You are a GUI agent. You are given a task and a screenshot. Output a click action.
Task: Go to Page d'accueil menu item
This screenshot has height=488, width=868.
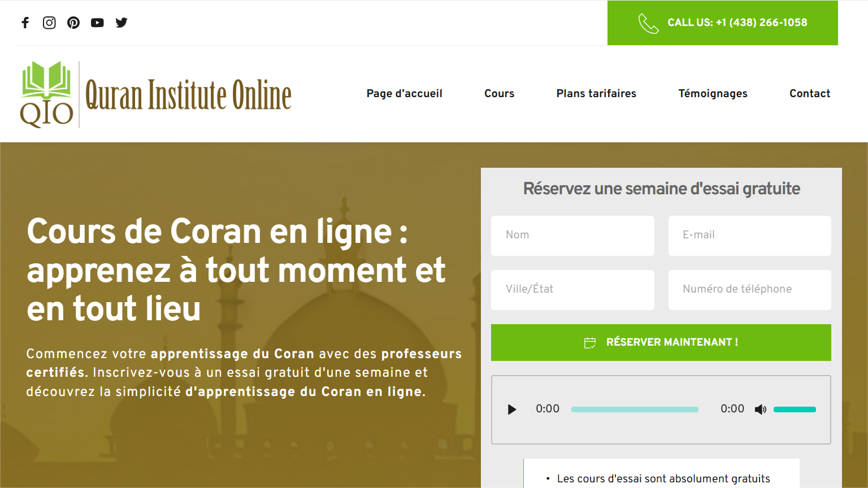coord(404,94)
